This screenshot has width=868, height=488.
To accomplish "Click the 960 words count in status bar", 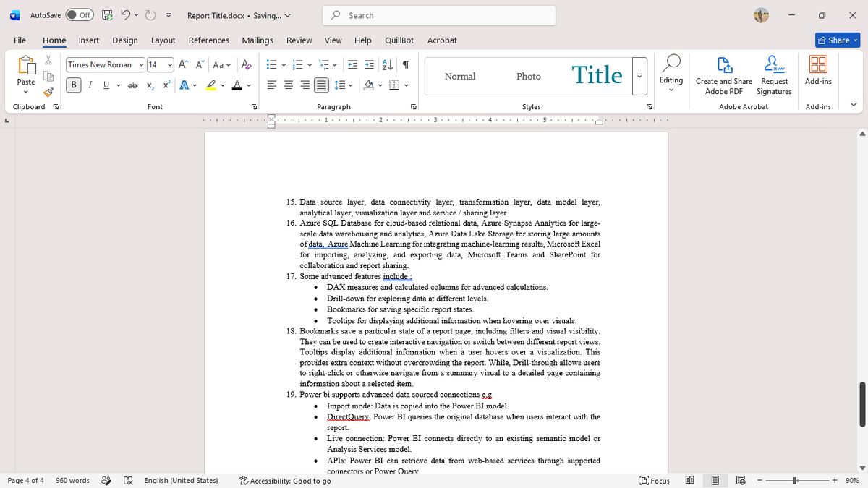I will coord(72,481).
